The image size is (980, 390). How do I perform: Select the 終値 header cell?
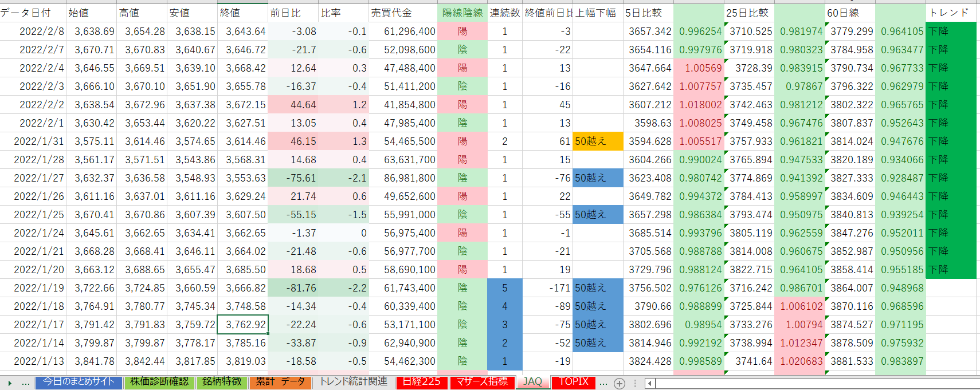(242, 13)
